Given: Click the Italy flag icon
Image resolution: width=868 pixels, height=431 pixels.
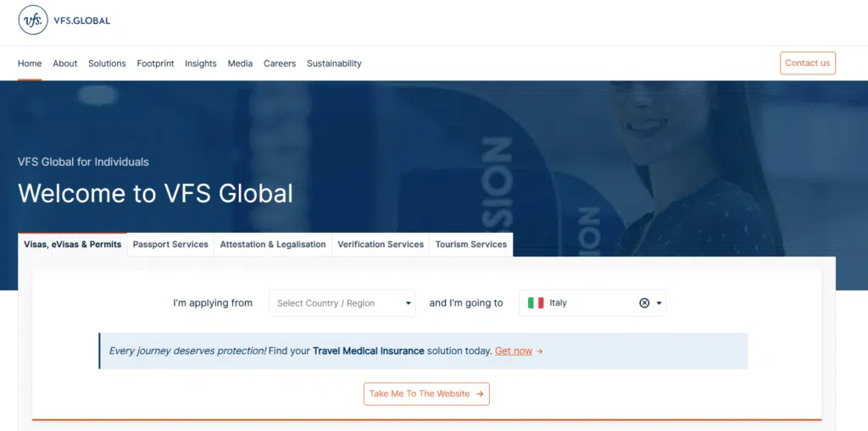Looking at the screenshot, I should [x=536, y=303].
